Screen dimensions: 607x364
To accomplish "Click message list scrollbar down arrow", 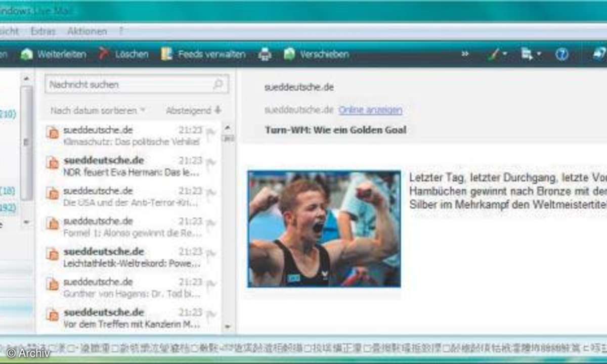I will click(228, 327).
